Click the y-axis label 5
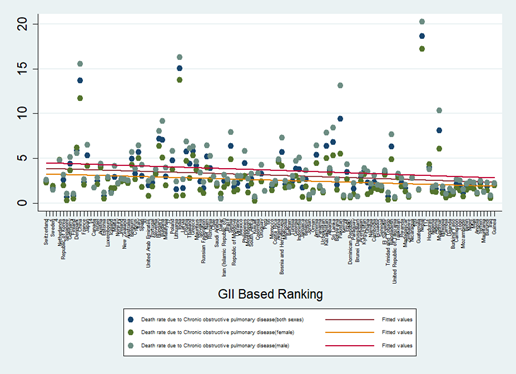This screenshot has width=516, height=374. coord(23,158)
